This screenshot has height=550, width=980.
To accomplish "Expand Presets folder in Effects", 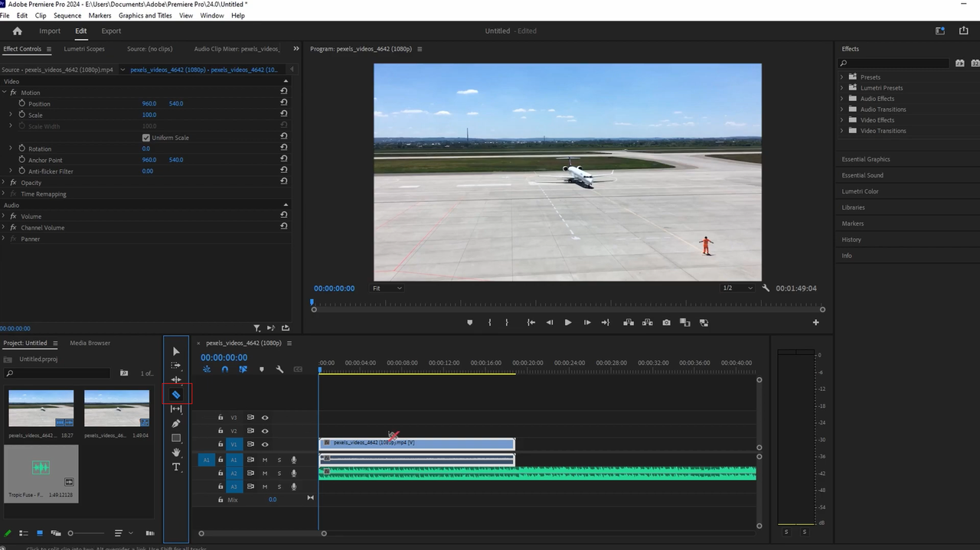I will pos(842,77).
